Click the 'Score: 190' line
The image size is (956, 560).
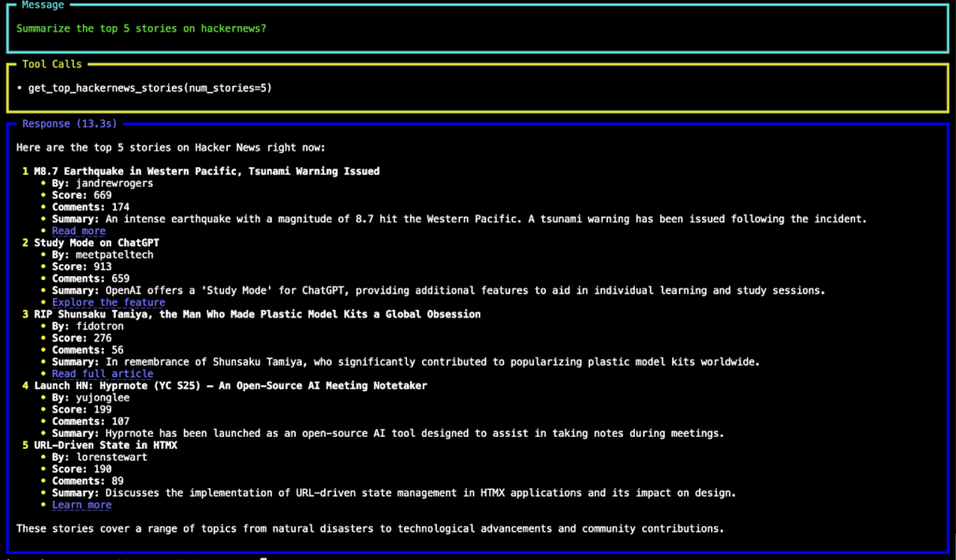point(82,469)
